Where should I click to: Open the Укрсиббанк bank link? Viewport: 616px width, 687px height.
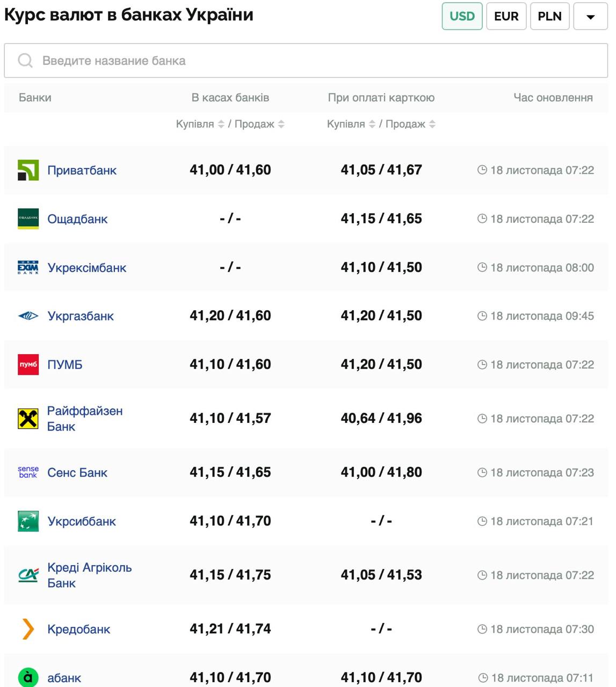82,521
